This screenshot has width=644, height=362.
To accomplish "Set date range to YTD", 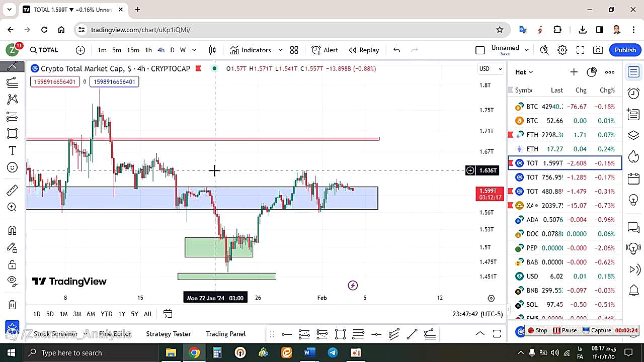I will pos(106,314).
